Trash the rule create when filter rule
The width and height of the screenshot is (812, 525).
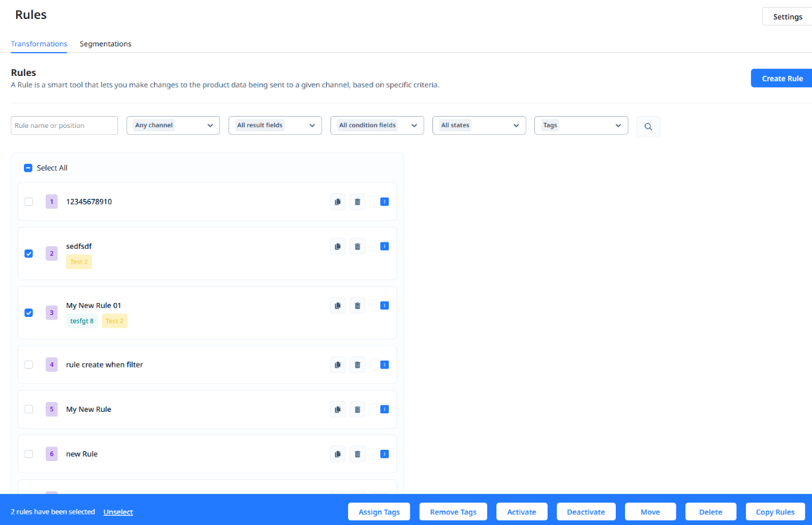click(357, 365)
